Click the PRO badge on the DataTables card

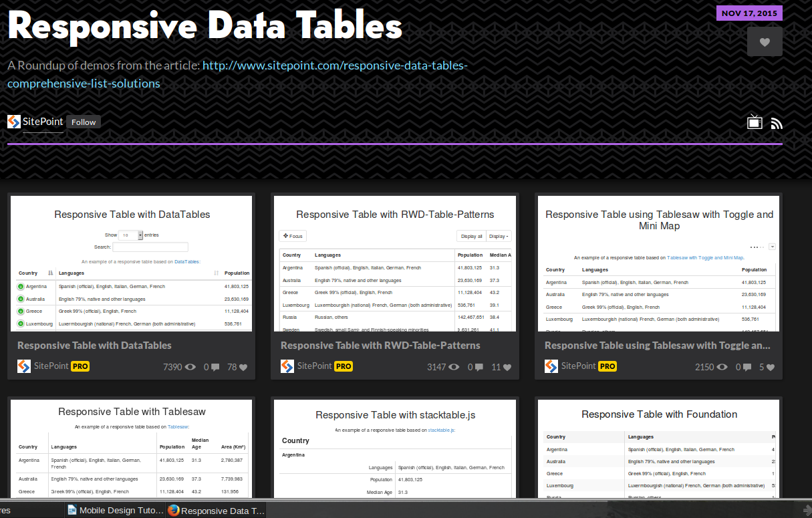tap(80, 366)
